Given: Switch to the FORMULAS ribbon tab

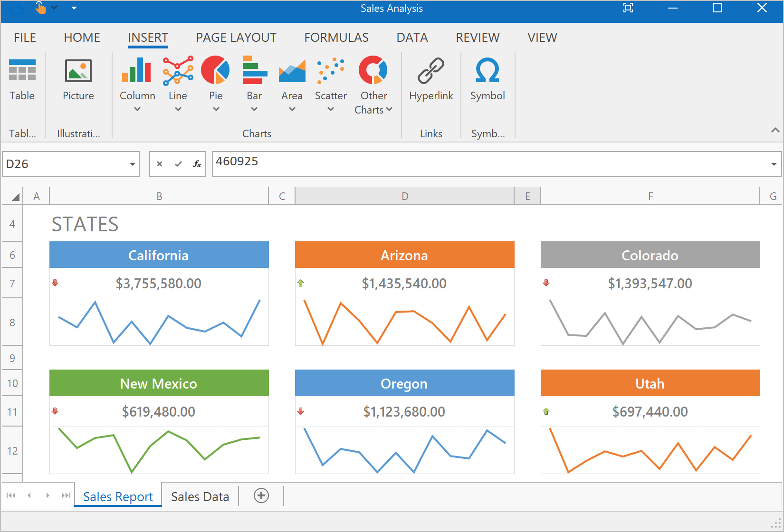Looking at the screenshot, I should (x=336, y=38).
